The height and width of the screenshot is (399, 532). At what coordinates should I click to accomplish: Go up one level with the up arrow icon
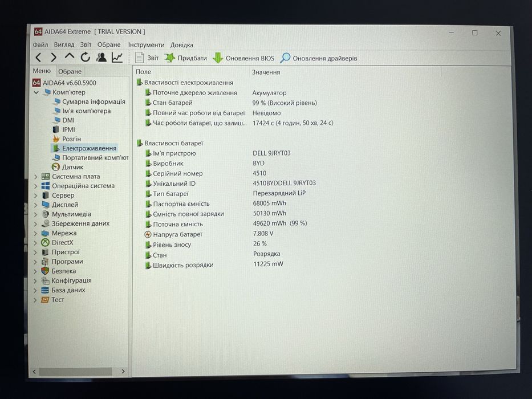pos(69,56)
